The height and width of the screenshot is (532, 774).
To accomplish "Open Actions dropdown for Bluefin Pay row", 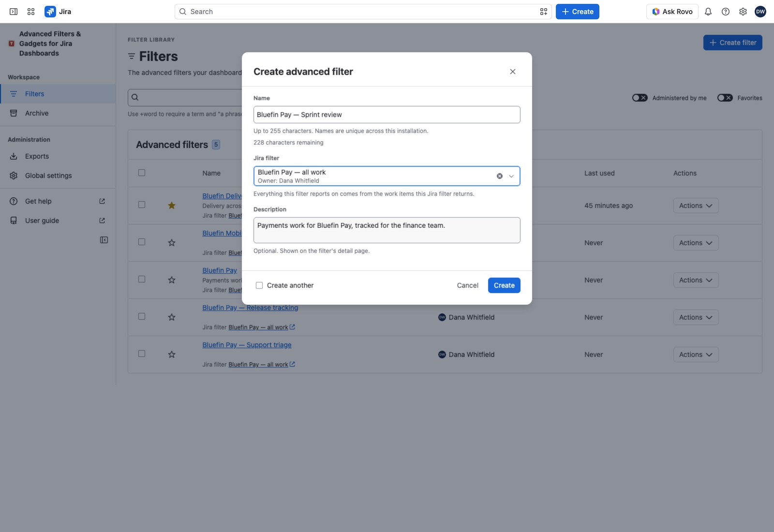I will (696, 280).
